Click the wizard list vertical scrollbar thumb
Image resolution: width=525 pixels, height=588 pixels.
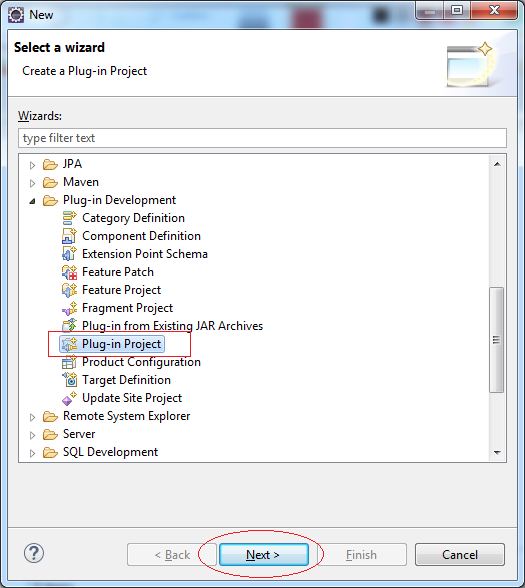[496, 340]
